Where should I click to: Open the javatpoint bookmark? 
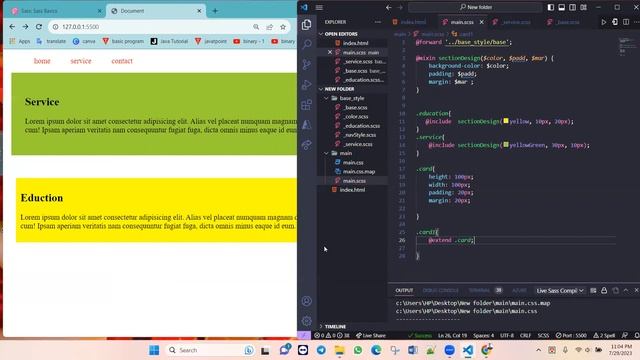click(211, 41)
